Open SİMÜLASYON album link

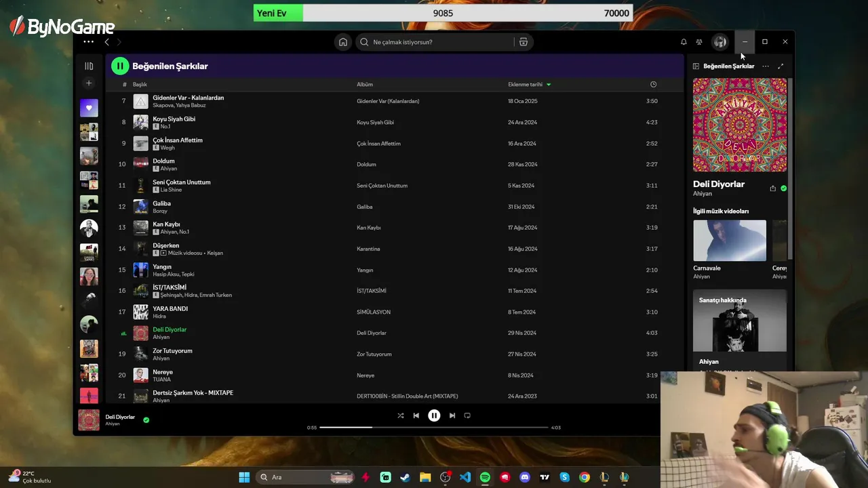coord(374,312)
